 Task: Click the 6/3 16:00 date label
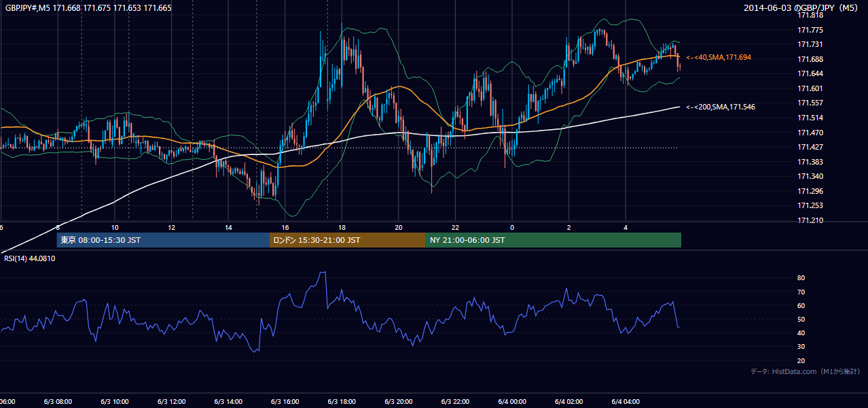point(285,402)
